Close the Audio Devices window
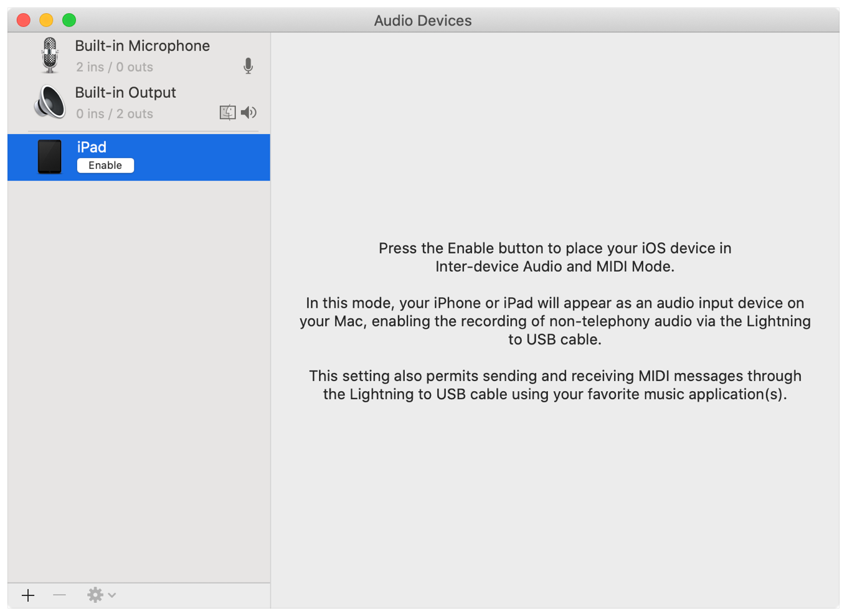Screen dimensions: 847x616 (24, 20)
